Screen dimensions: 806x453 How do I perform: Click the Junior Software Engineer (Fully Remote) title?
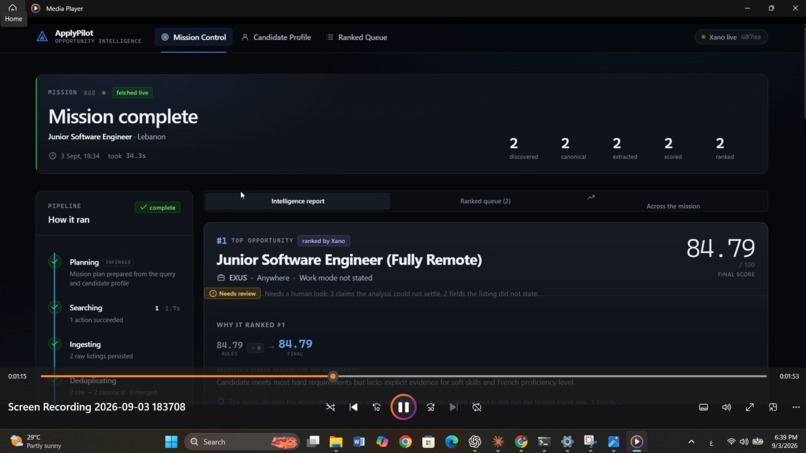(349, 260)
